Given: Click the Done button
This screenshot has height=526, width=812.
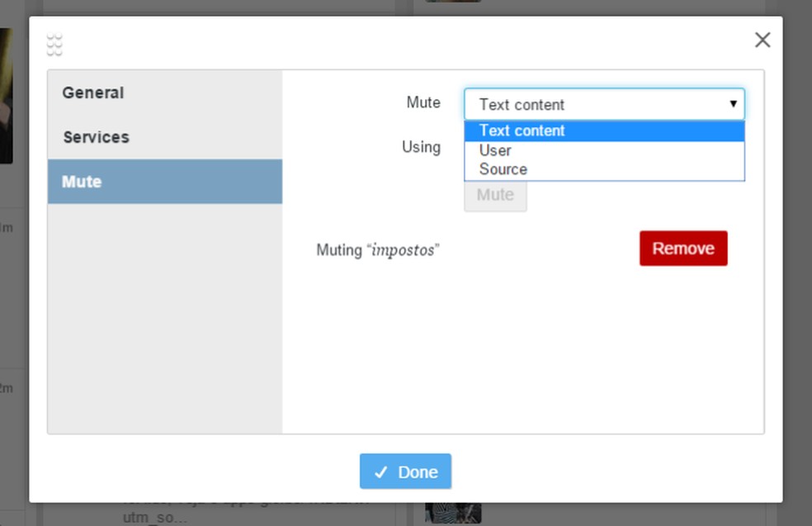Looking at the screenshot, I should coord(405,472).
